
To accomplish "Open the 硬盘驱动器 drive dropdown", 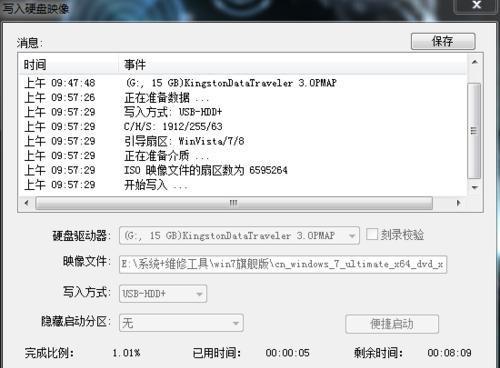I will (x=239, y=236).
